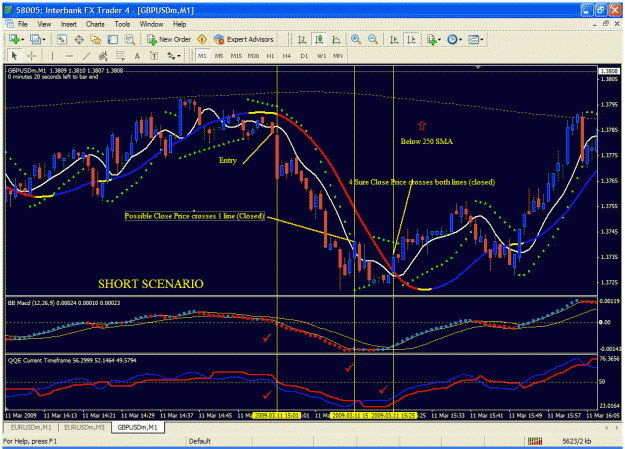Open the Strategy Tester icon

click(130, 39)
